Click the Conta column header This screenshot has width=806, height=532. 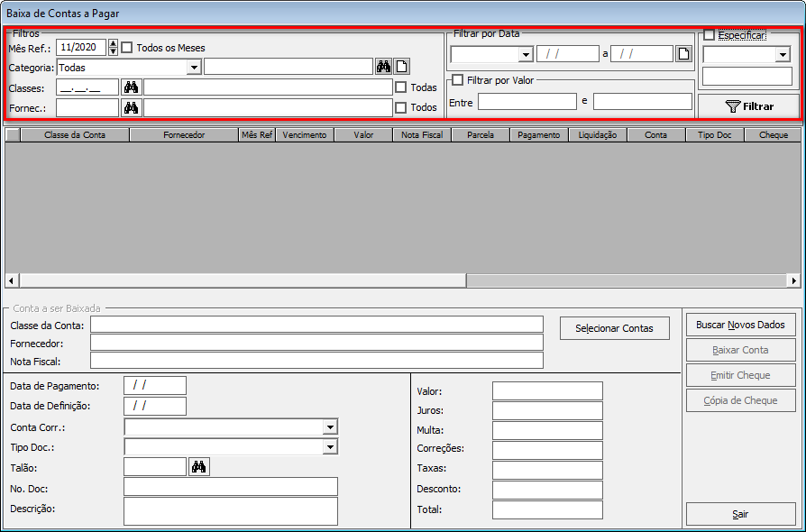click(656, 135)
